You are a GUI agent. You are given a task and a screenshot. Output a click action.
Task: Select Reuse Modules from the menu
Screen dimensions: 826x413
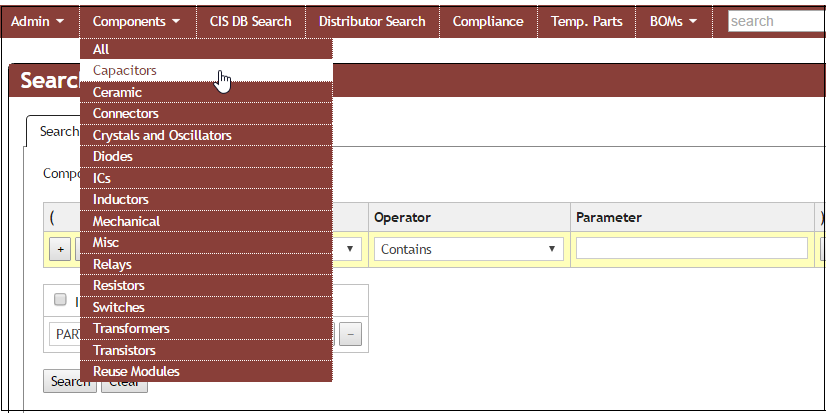[x=136, y=371]
